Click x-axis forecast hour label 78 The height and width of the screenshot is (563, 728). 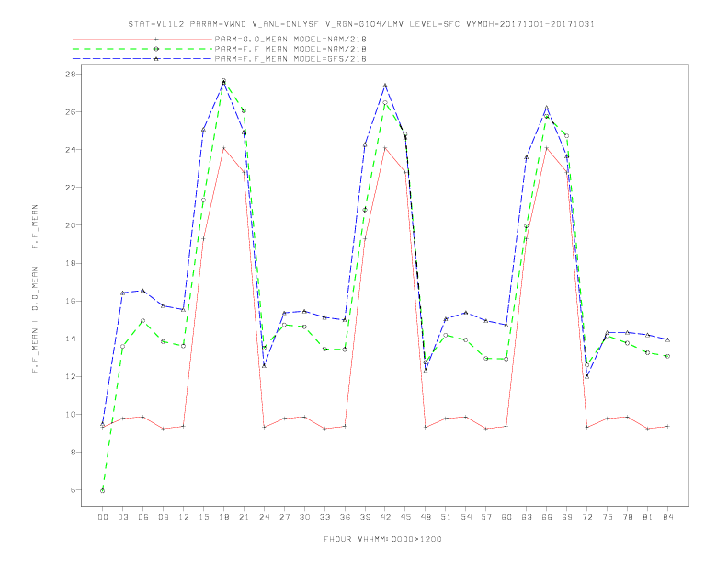pos(628,517)
